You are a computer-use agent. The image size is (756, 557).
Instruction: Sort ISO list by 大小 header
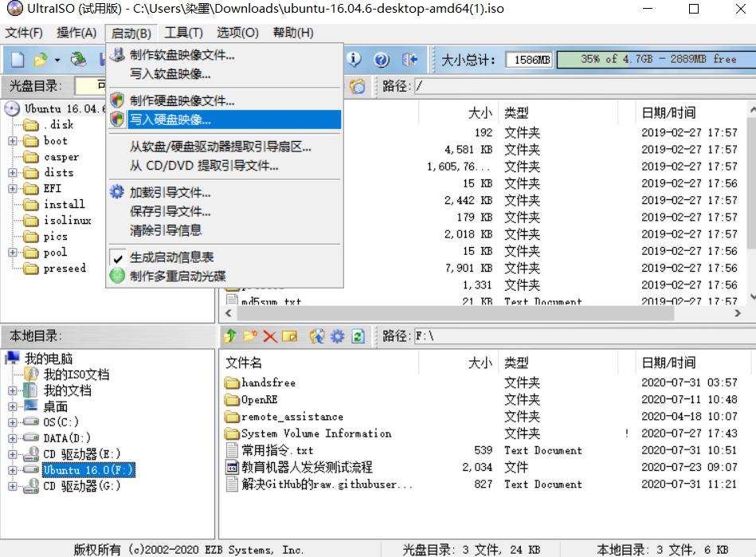click(x=480, y=113)
